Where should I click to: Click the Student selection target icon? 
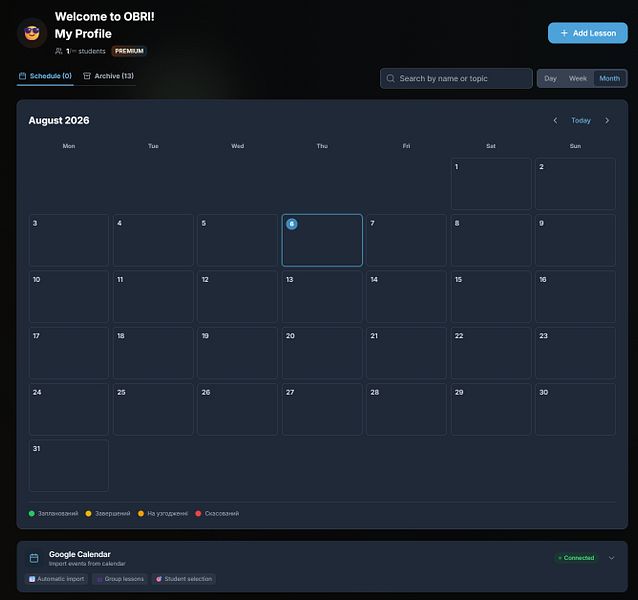159,579
